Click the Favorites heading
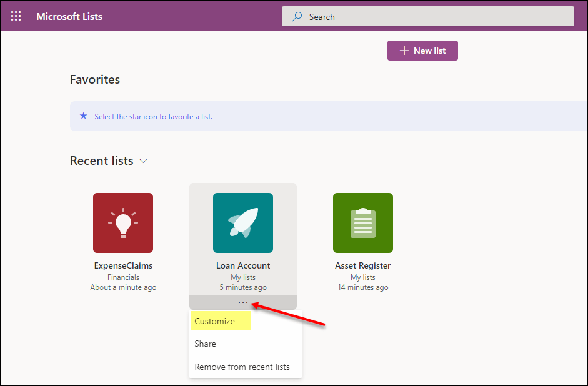This screenshot has width=588, height=386. (95, 79)
